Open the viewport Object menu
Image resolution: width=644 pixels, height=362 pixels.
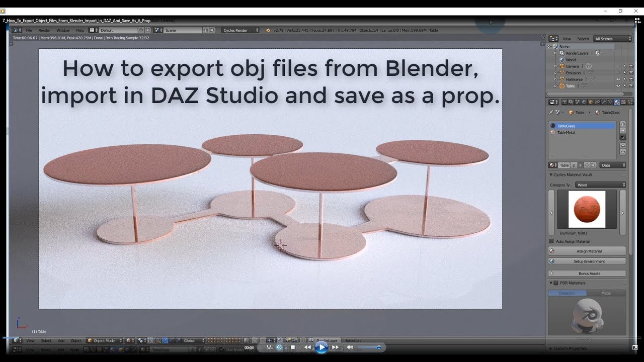coord(76,341)
